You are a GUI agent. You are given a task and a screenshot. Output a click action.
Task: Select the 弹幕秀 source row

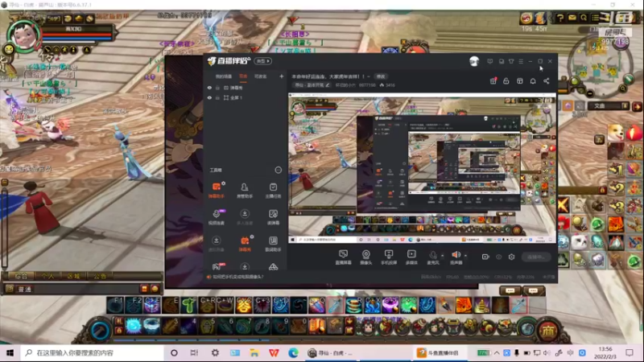(245, 88)
